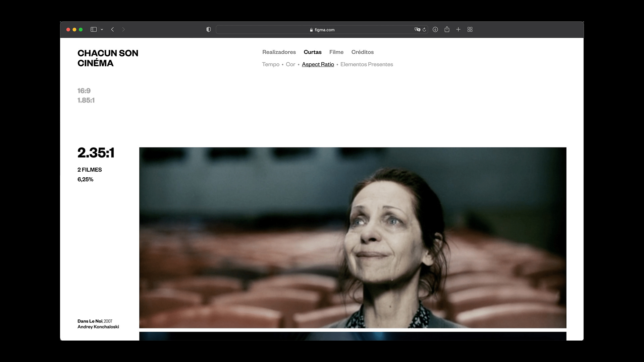Click the 2 FILMES text
The height and width of the screenshot is (362, 644).
[90, 170]
